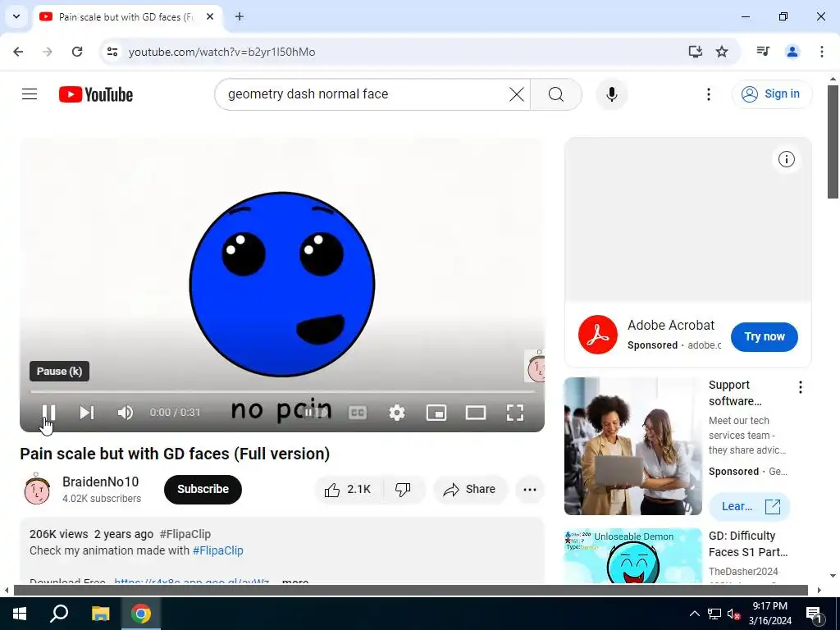The height and width of the screenshot is (630, 840).
Task: Subscribe to BraidenNo10 channel
Action: (203, 489)
